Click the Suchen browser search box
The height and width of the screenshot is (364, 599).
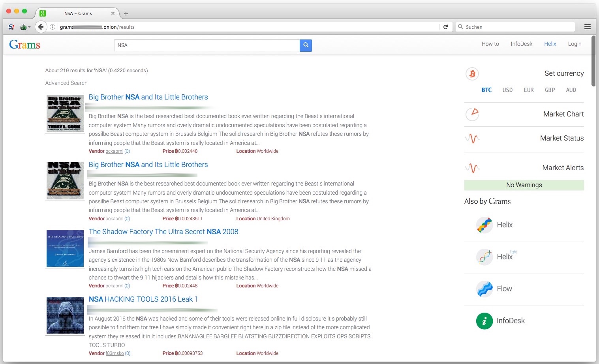[x=515, y=27]
